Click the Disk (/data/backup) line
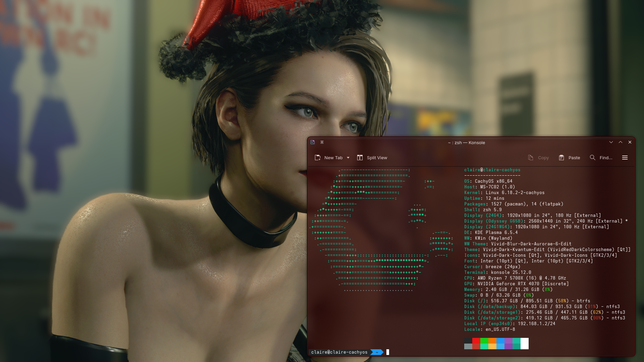 [542, 307]
